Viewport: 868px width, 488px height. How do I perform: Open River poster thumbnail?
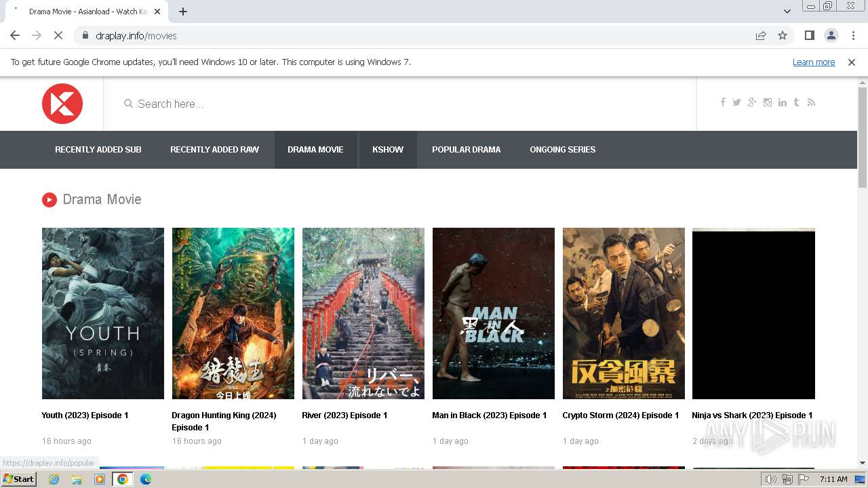point(363,313)
